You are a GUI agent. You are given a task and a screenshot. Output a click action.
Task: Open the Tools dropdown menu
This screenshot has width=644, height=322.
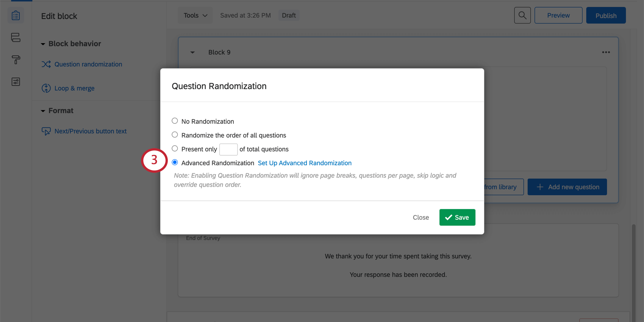195,16
